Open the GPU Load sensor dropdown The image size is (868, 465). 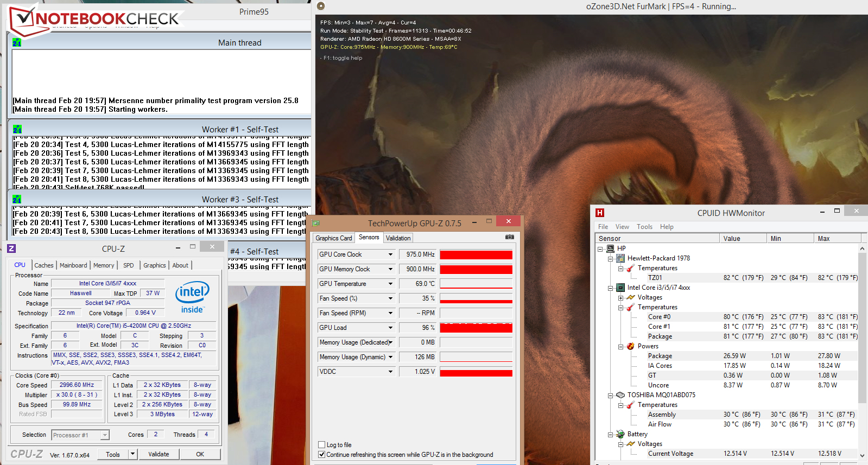[x=390, y=328]
